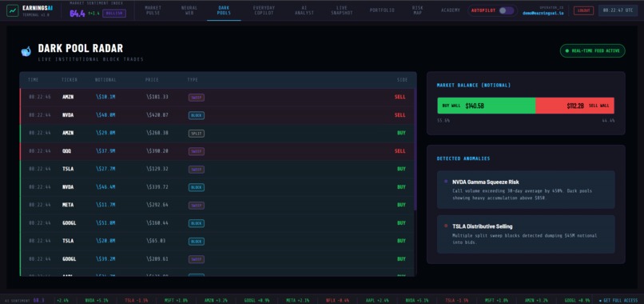Click the BULLISH sentiment badge
This screenshot has width=644, height=304.
(x=114, y=14)
